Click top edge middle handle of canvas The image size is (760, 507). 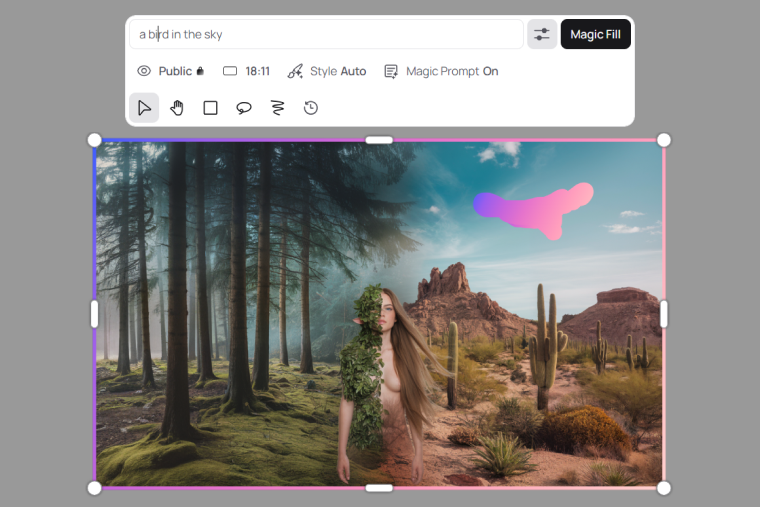(379, 140)
